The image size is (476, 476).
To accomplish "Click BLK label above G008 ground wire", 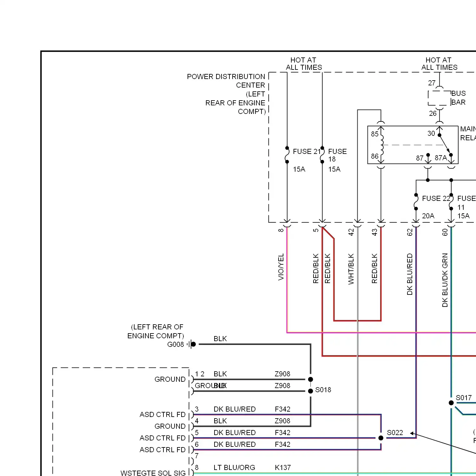I will click(x=220, y=339).
